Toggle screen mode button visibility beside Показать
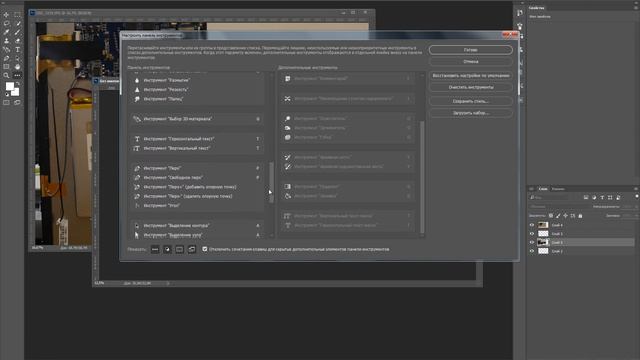This screenshot has height=360, width=640. click(x=192, y=249)
